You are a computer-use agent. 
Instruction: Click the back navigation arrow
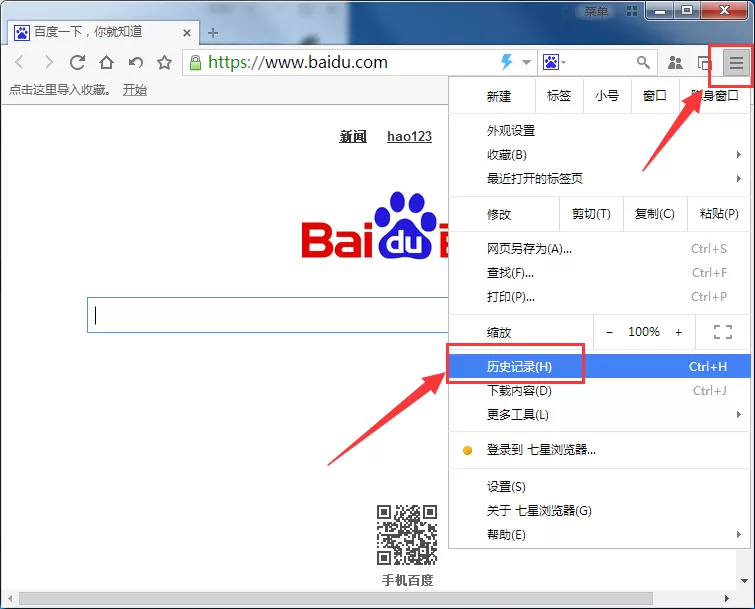pos(19,62)
